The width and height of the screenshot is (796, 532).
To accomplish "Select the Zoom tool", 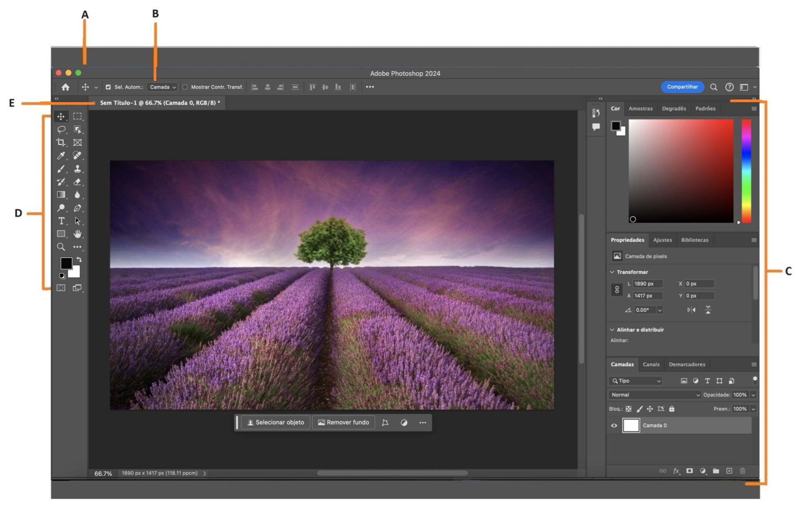I will tap(61, 247).
